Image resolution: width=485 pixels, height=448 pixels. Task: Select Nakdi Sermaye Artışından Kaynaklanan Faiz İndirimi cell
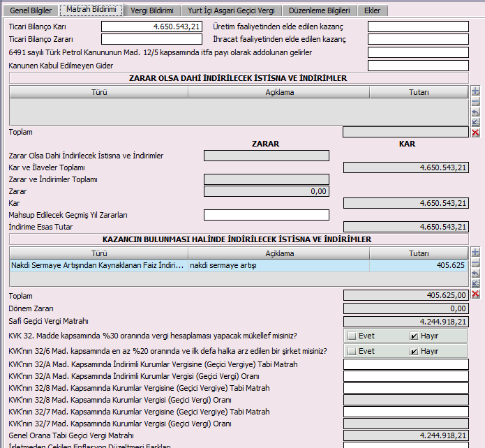(x=99, y=265)
